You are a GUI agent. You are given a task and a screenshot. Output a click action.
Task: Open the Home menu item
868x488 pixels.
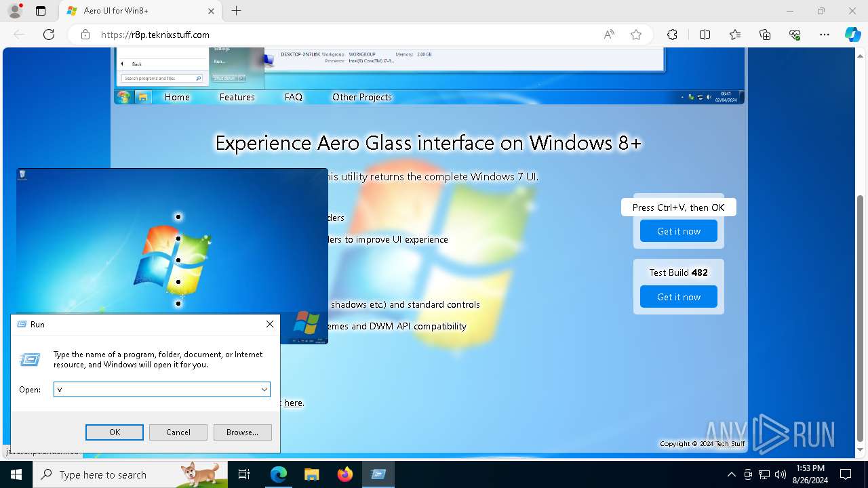pyautogui.click(x=177, y=97)
